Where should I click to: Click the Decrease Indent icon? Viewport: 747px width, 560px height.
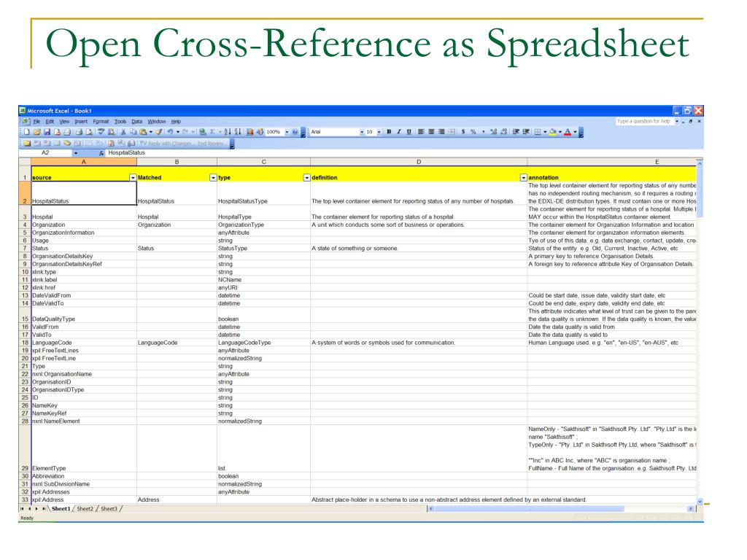pos(516,132)
